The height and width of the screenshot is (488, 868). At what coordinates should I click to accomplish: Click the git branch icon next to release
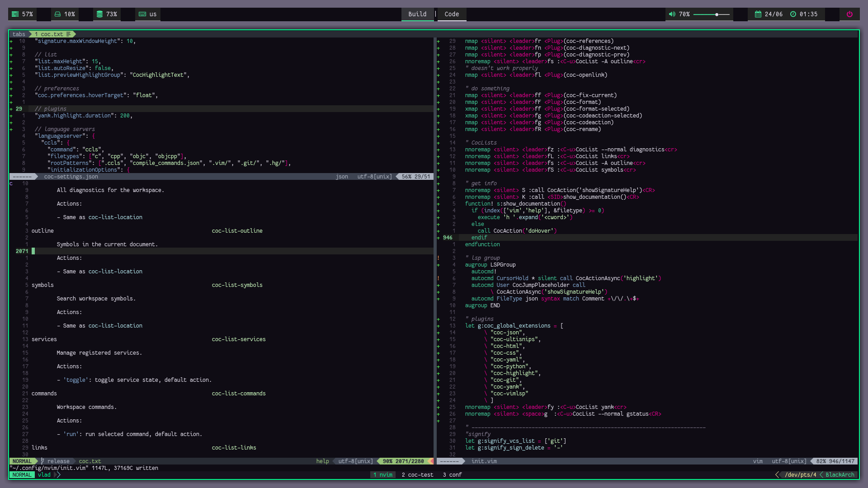tap(42, 461)
